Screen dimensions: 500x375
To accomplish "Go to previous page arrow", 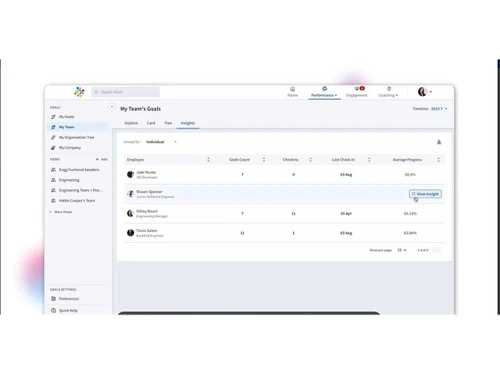I will pos(433,250).
